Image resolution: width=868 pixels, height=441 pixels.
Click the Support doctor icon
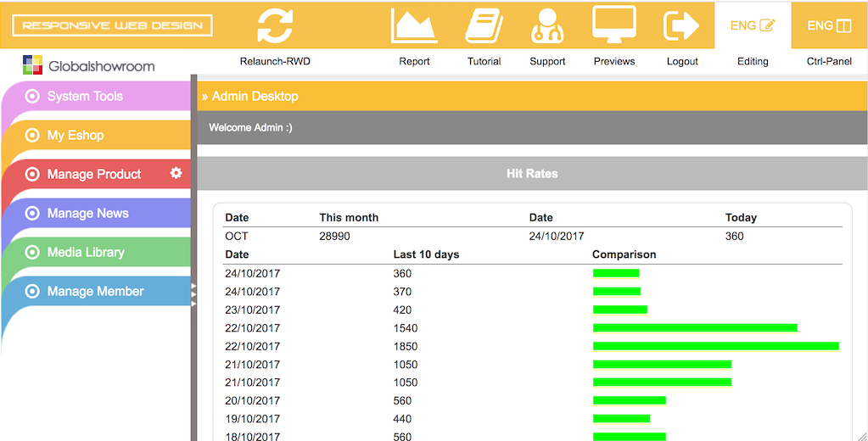(x=547, y=25)
